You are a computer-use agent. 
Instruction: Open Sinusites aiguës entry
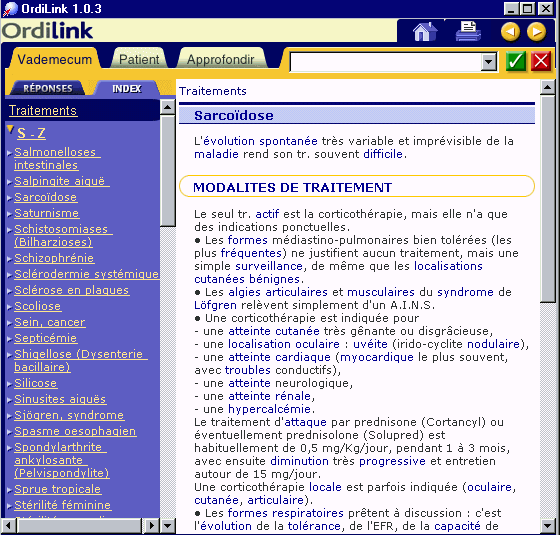pyautogui.click(x=60, y=399)
